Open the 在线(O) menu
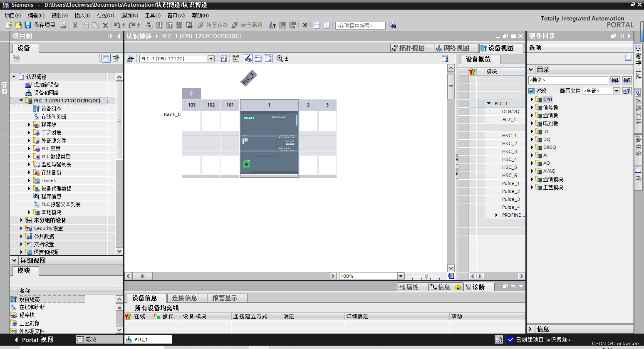 (105, 15)
